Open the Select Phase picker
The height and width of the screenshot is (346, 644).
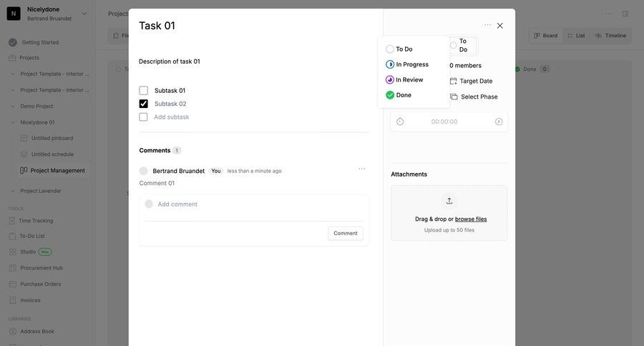474,97
